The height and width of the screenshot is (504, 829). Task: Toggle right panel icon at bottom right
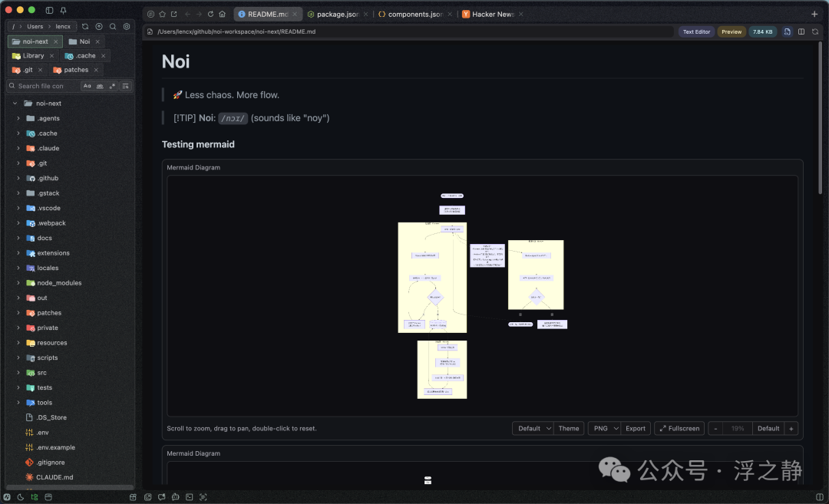click(820, 497)
